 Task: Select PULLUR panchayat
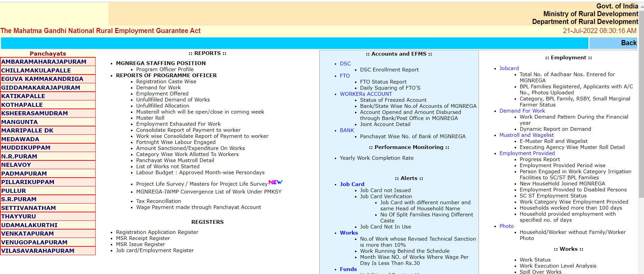click(13, 191)
